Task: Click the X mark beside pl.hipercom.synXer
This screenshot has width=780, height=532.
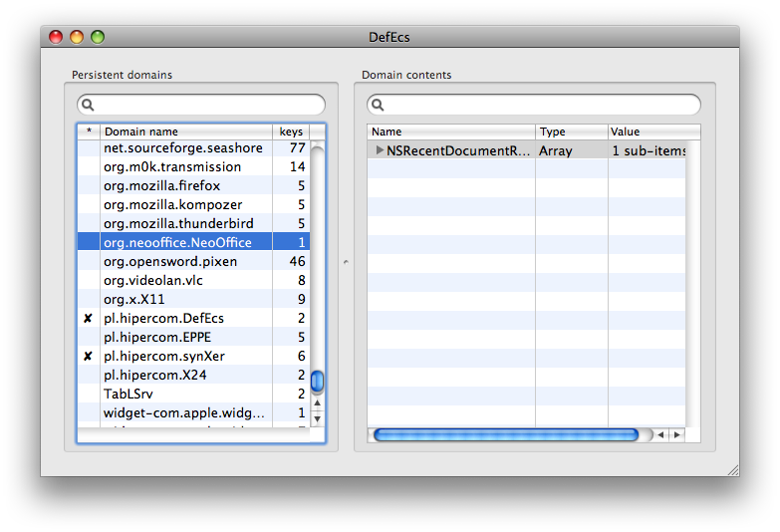Action: click(x=88, y=357)
